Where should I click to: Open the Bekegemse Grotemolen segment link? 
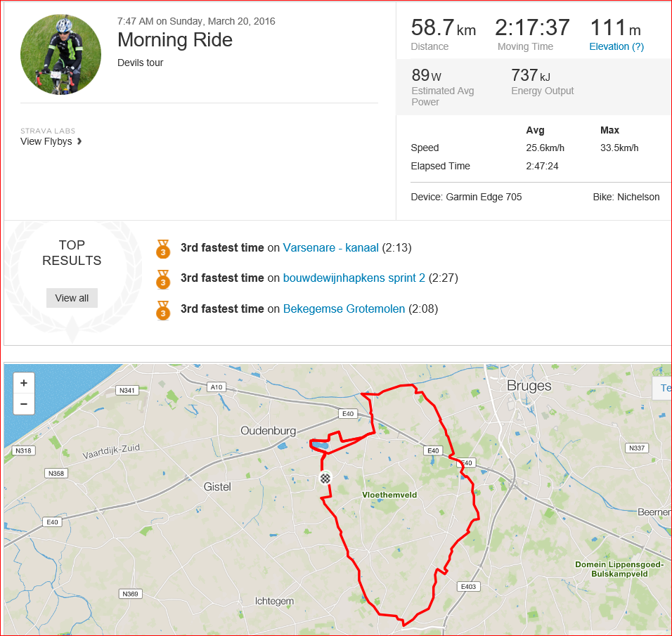click(344, 309)
